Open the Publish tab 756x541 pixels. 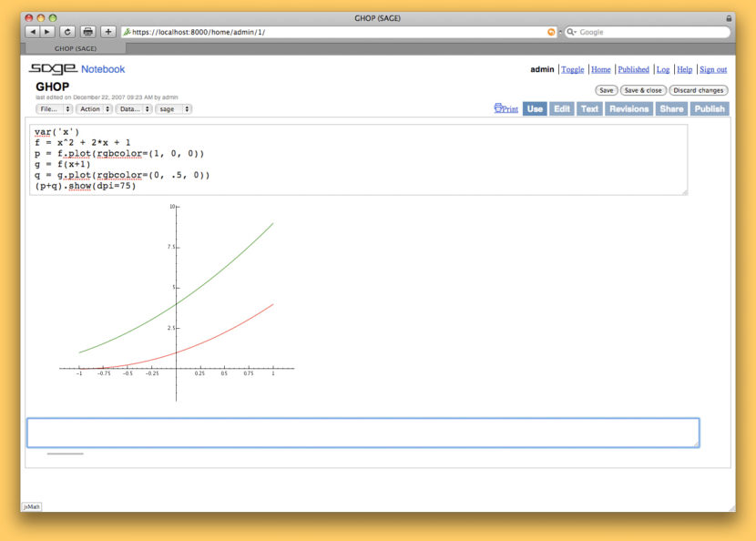coord(710,109)
